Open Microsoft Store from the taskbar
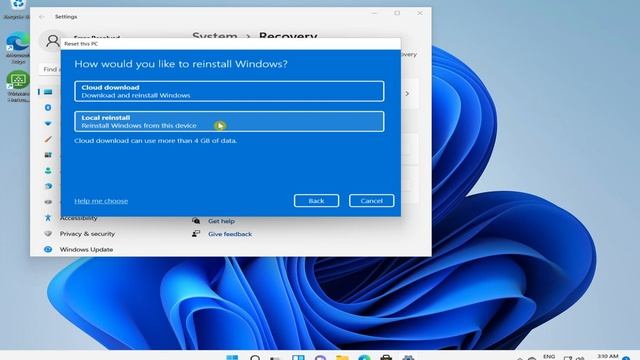The height and width of the screenshot is (360, 640). pos(386,358)
